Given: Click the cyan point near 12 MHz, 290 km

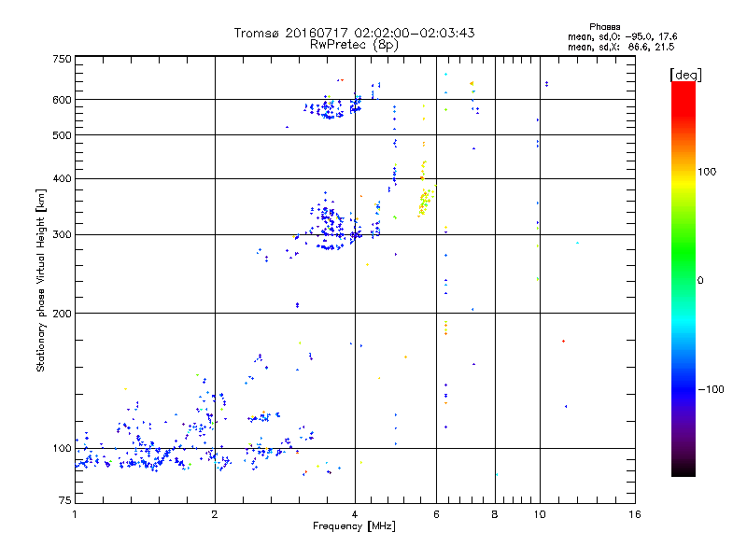Looking at the screenshot, I should point(577,243).
